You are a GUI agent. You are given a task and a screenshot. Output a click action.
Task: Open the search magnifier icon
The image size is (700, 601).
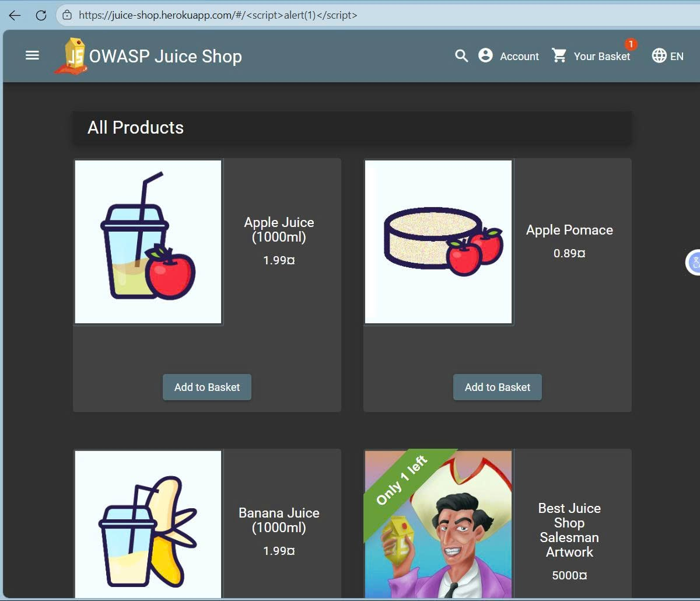tap(461, 56)
